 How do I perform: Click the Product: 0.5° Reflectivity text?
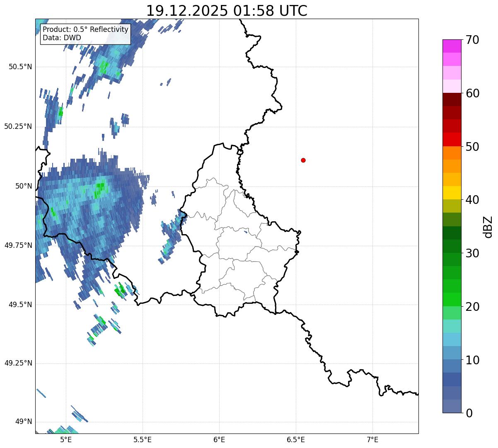click(85, 30)
